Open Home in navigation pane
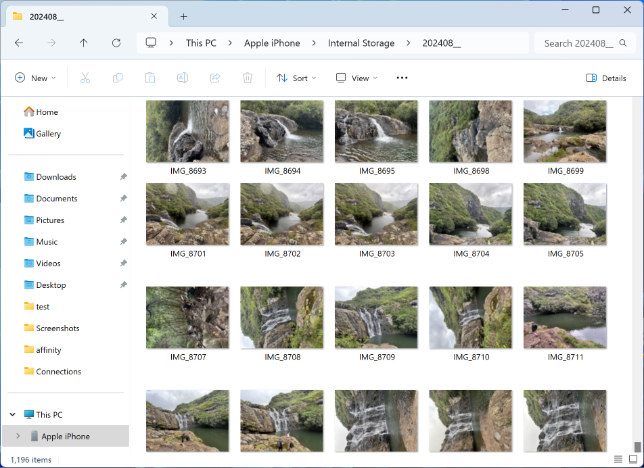This screenshot has height=468, width=644. click(41, 112)
